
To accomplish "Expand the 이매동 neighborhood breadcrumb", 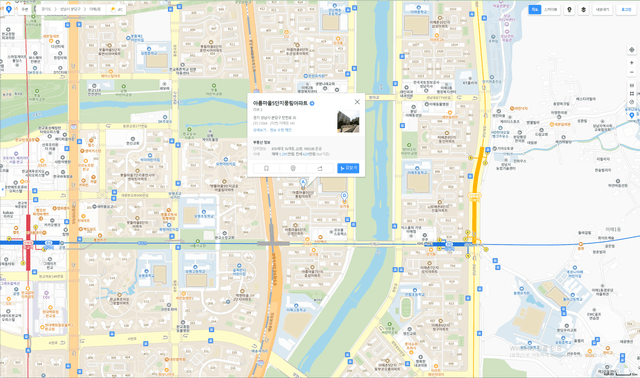I will pos(95,9).
